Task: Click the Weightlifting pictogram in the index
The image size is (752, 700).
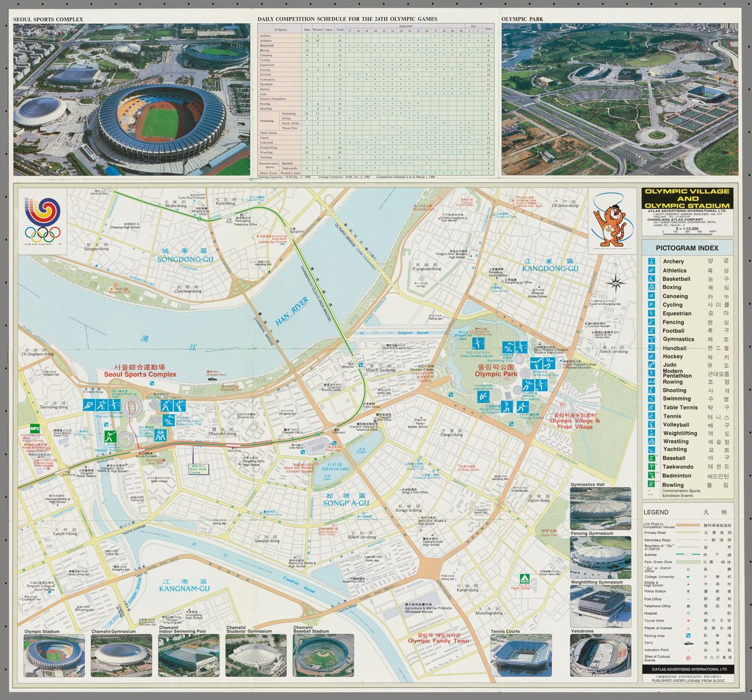Action: [652, 433]
